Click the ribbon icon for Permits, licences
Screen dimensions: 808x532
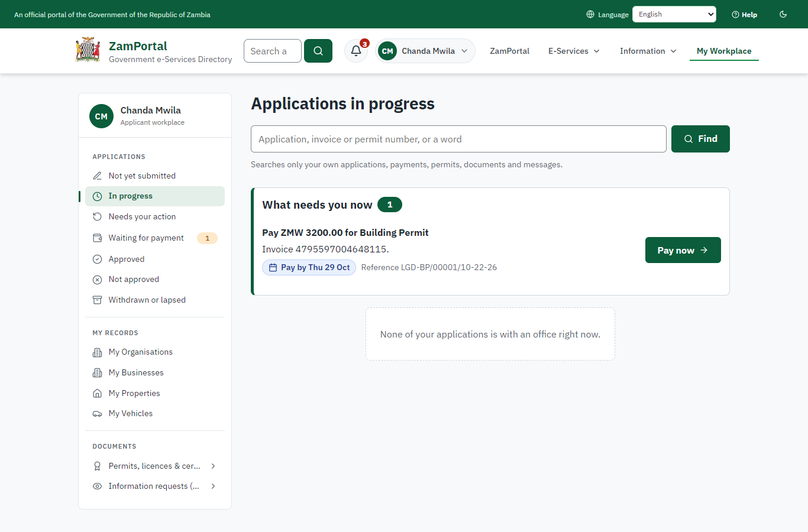98,466
